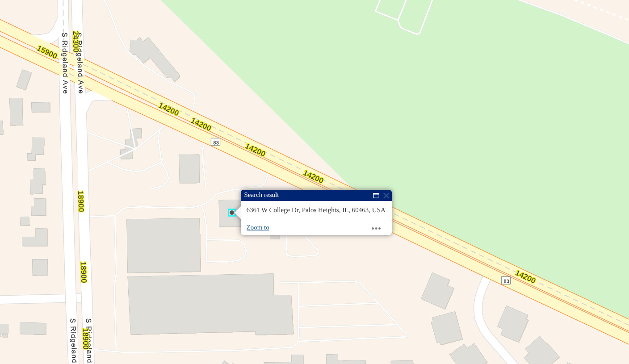Click the route 83 shield near the curved side street
This screenshot has height=364, width=629.
pyautogui.click(x=506, y=280)
